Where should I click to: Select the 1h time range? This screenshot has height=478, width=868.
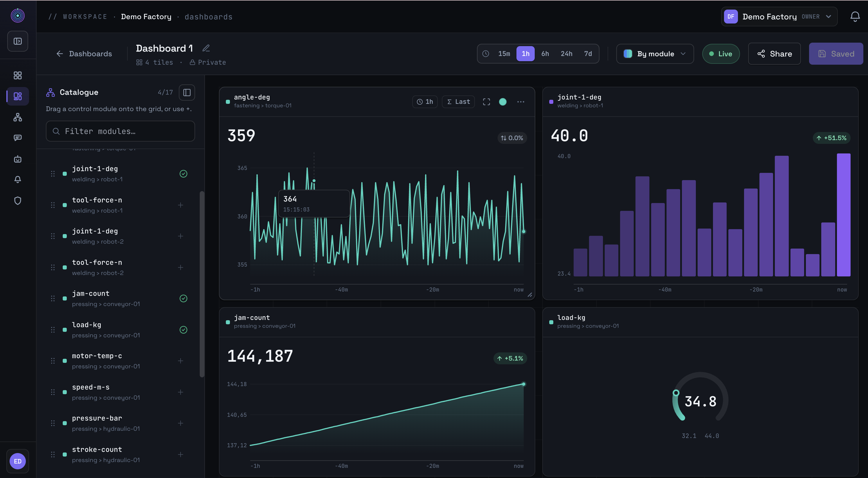525,54
